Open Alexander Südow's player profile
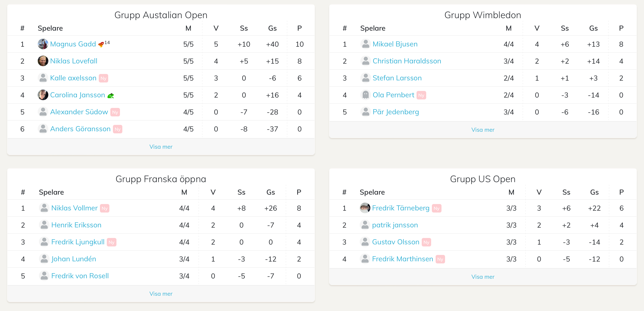This screenshot has width=644, height=311. point(79,112)
